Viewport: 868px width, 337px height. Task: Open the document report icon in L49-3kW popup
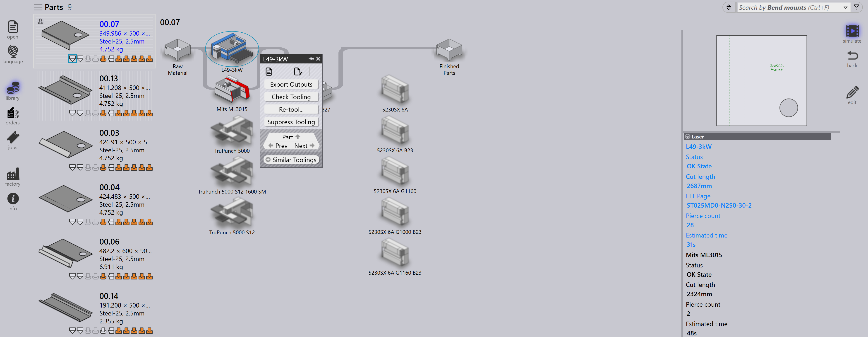click(269, 72)
